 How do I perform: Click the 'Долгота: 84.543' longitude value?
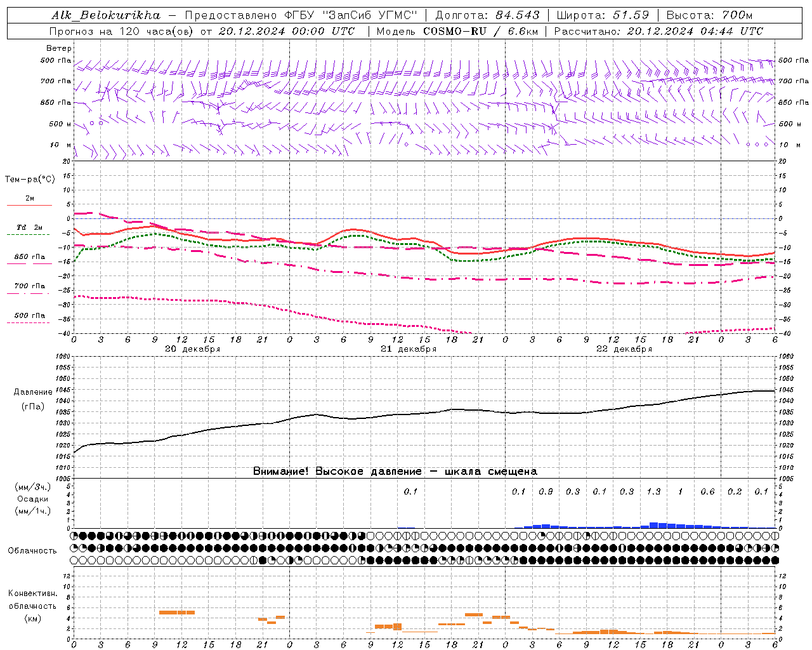click(488, 15)
